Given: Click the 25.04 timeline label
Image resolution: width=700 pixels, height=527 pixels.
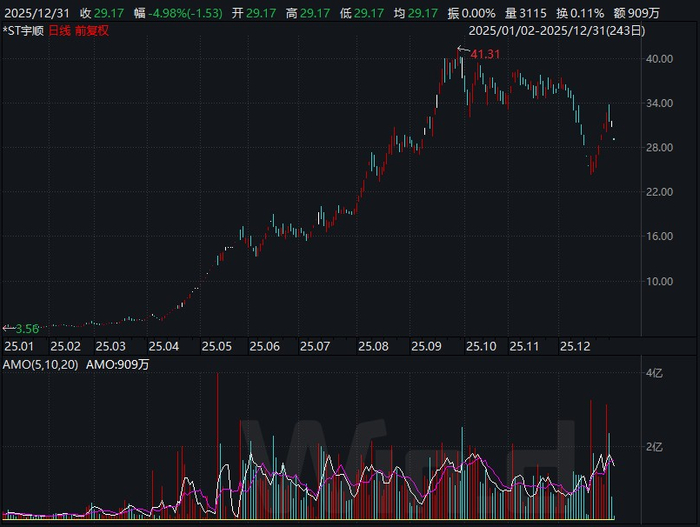Looking at the screenshot, I should click(163, 346).
